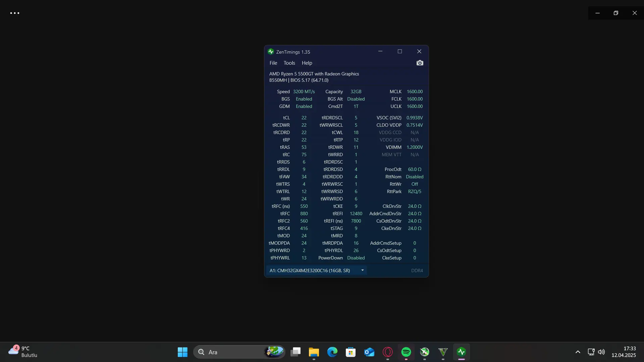Image resolution: width=644 pixels, height=362 pixels.
Task: Click the ZenTimings logo in the title bar
Action: point(271,52)
